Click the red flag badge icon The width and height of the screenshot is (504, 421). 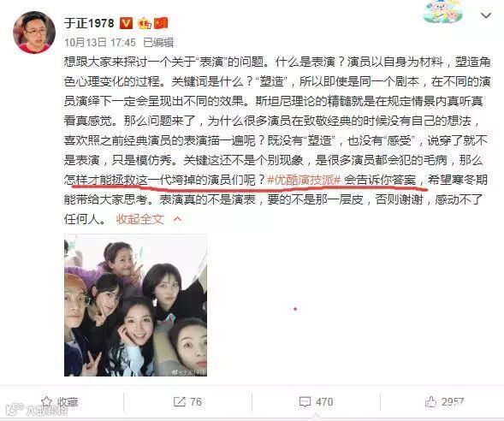[x=161, y=23]
